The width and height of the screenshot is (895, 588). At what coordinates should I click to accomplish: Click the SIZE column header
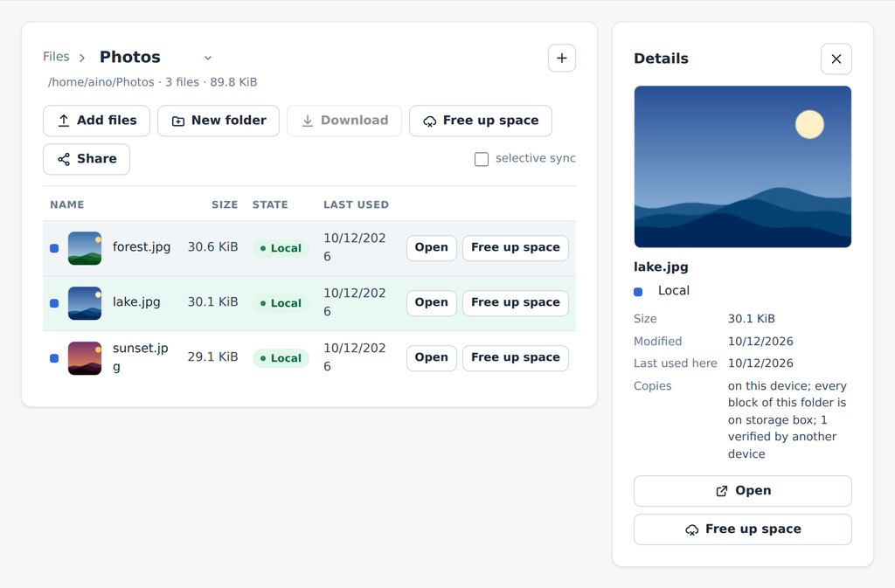click(x=225, y=204)
